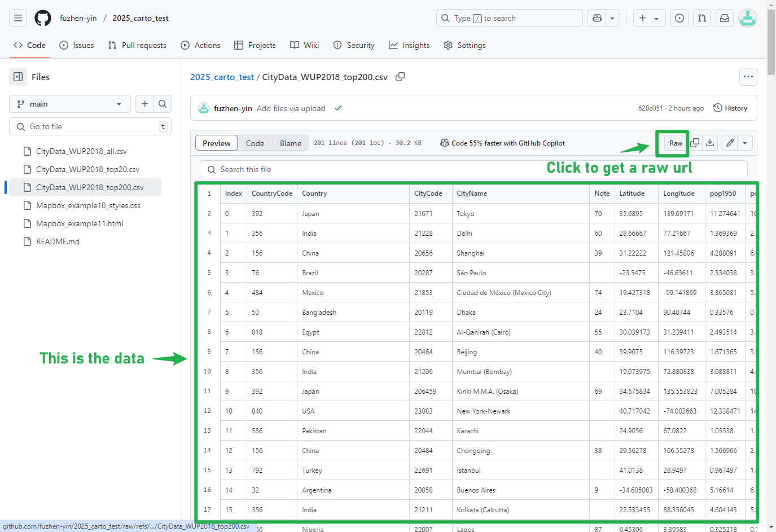Open the more file actions ellipsis
Image resolution: width=776 pixels, height=532 pixels.
748,77
